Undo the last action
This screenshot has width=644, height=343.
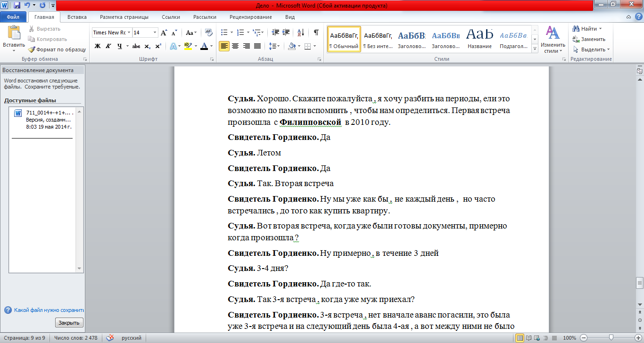click(x=27, y=6)
